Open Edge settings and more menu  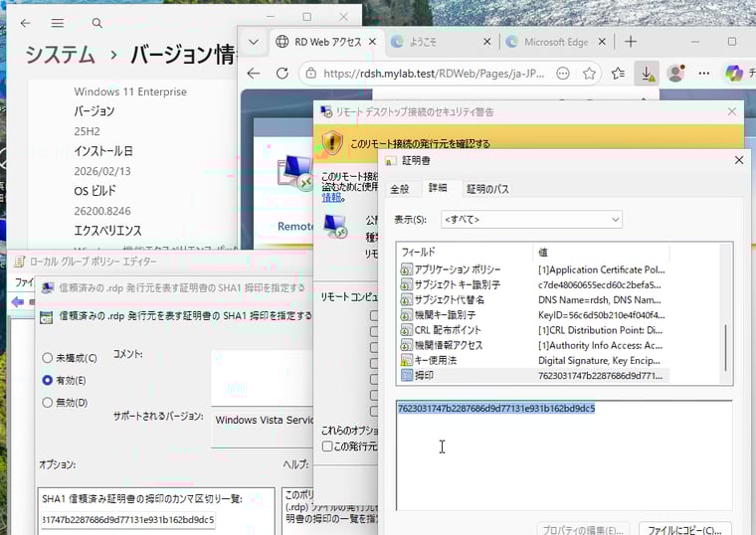[x=704, y=74]
